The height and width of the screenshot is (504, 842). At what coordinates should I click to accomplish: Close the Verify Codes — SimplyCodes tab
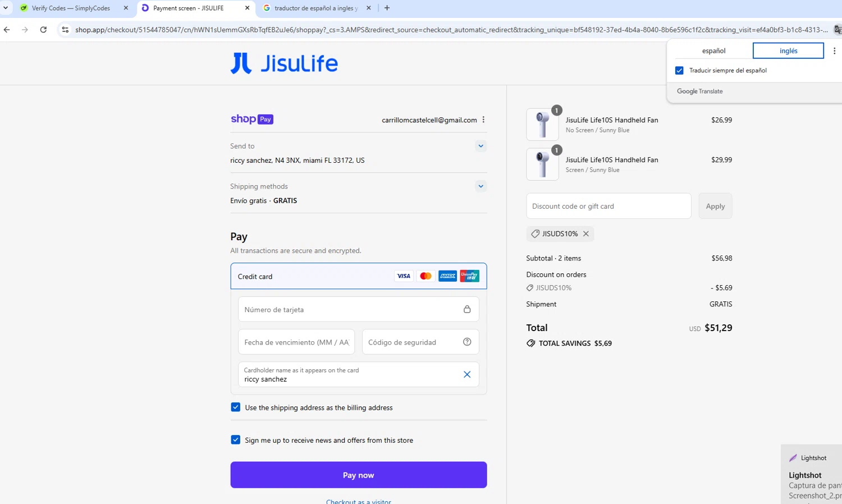click(126, 8)
